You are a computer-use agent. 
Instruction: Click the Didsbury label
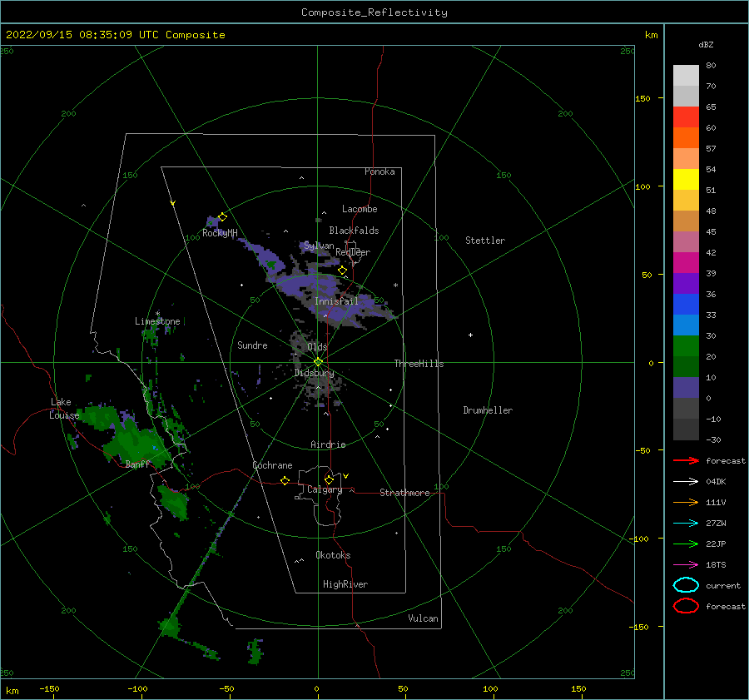click(x=314, y=373)
